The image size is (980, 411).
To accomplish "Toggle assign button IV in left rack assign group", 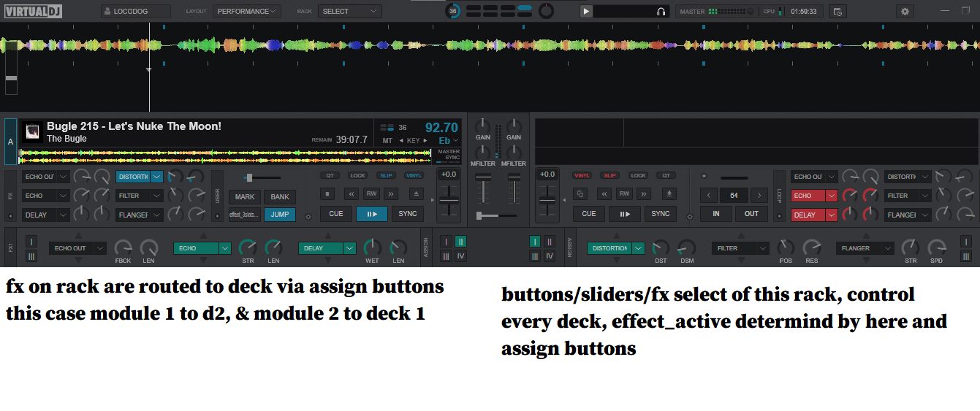I will tap(460, 256).
